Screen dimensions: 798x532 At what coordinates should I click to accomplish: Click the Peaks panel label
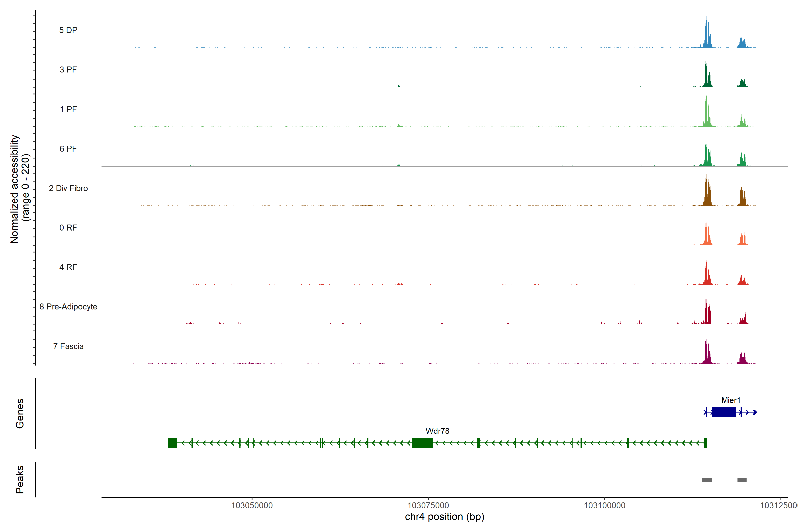pos(20,479)
